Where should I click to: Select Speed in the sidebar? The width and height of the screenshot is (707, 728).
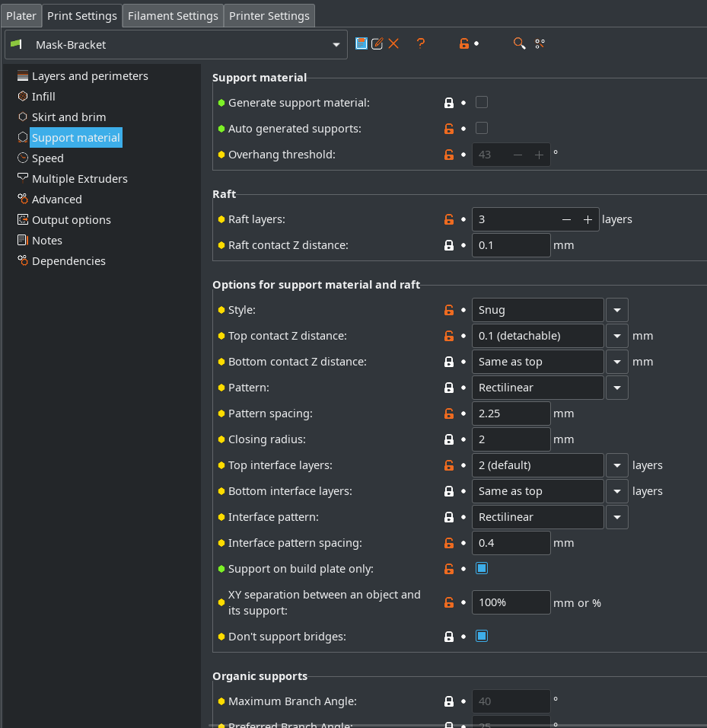pos(46,158)
